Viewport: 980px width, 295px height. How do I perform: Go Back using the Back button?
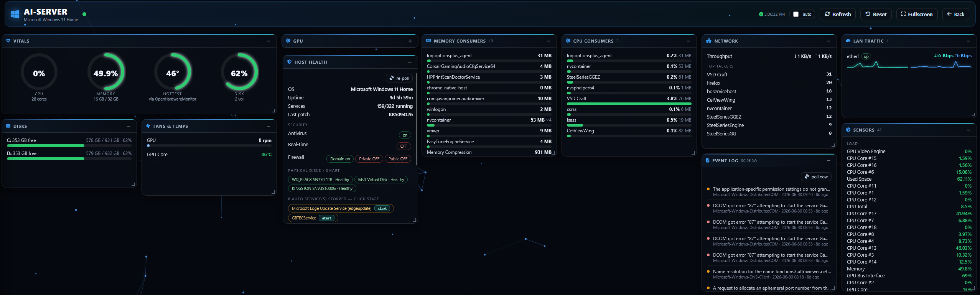coord(955,14)
